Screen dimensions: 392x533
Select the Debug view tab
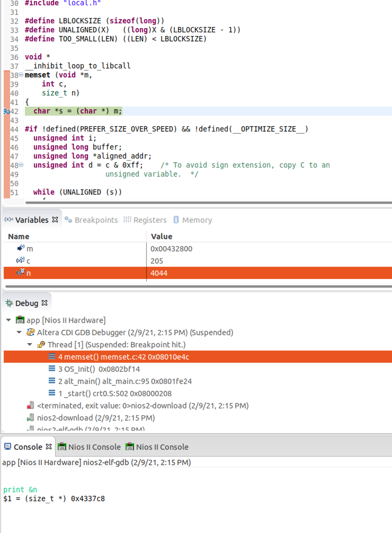click(26, 303)
